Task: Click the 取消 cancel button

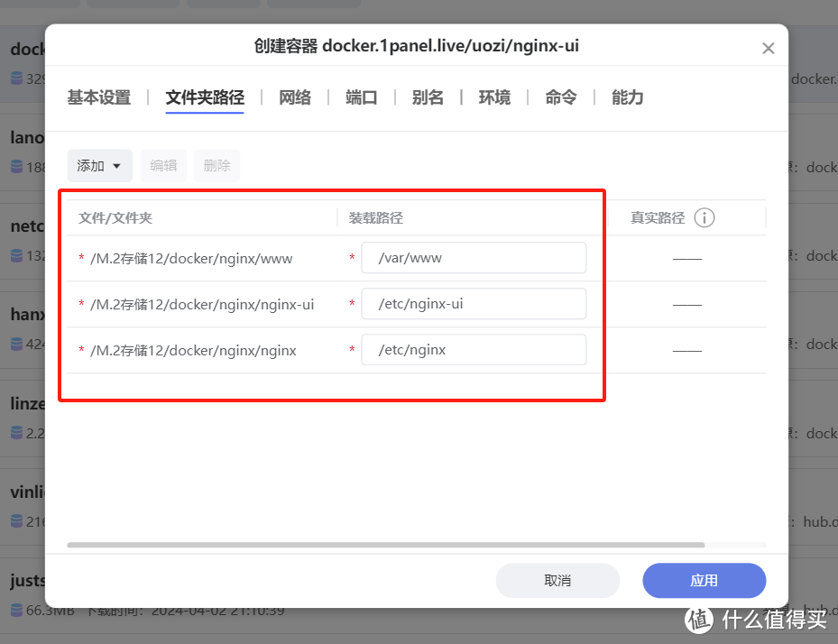Action: tap(557, 580)
